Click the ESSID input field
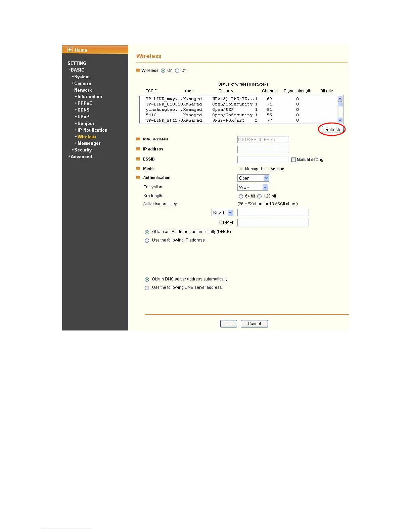The width and height of the screenshot is (411, 532). (x=263, y=160)
